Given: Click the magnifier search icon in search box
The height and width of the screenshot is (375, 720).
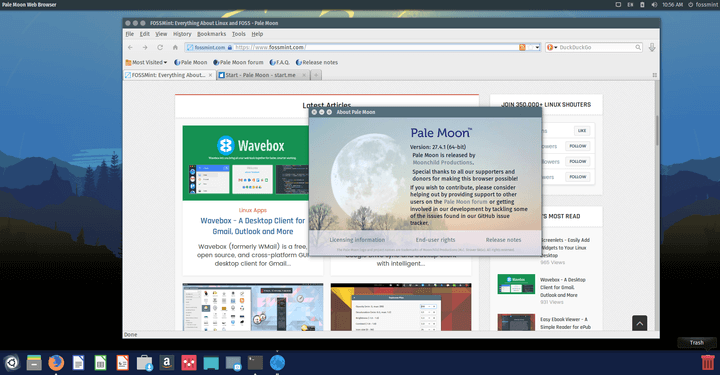Looking at the screenshot, I should click(x=638, y=47).
